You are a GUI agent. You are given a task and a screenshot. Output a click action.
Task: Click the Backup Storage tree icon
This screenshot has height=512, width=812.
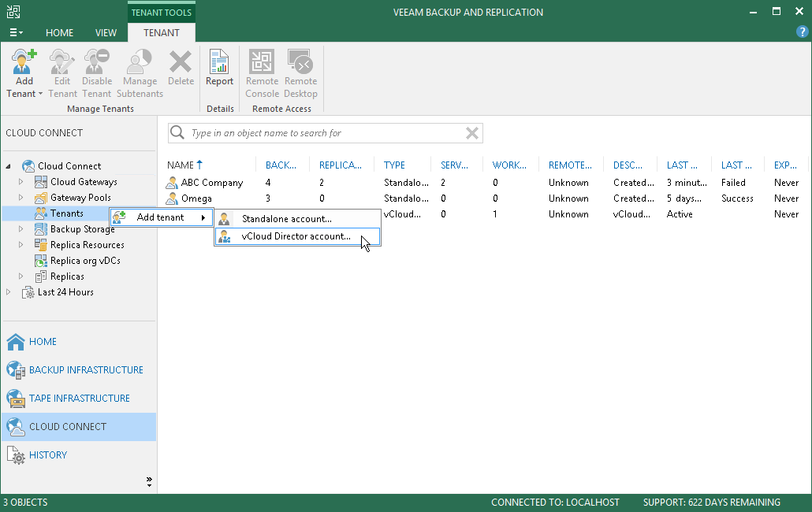(x=41, y=229)
